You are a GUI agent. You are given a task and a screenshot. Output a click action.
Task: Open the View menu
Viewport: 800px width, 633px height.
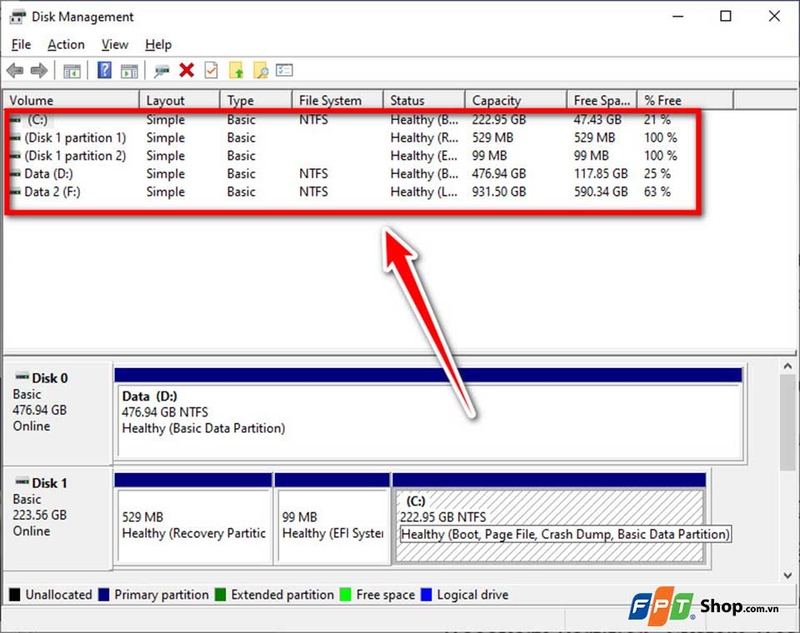pyautogui.click(x=115, y=45)
